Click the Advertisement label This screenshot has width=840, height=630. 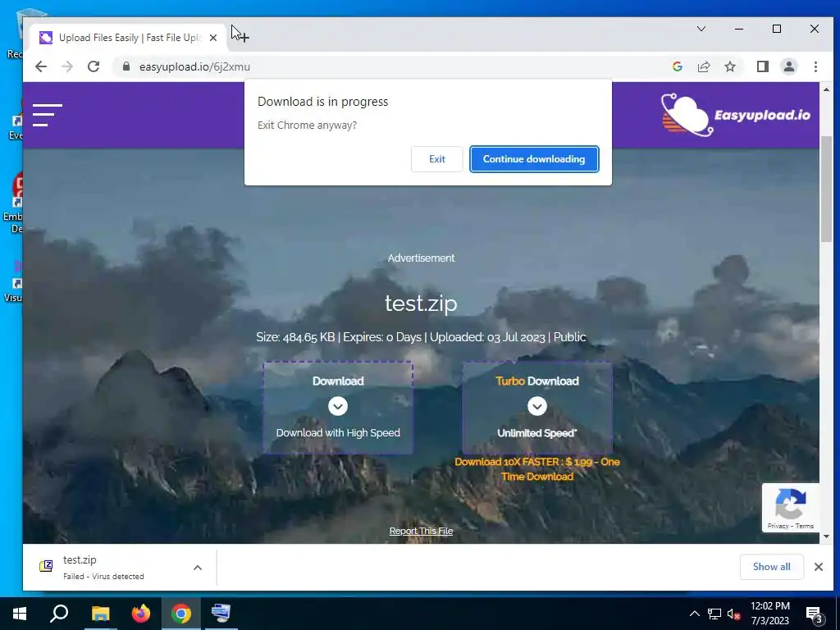[x=421, y=258]
